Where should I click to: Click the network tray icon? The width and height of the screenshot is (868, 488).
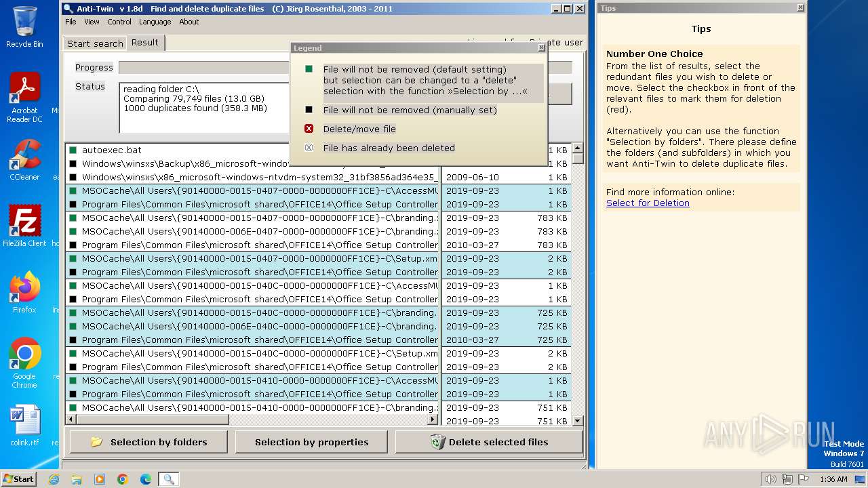[x=787, y=479]
